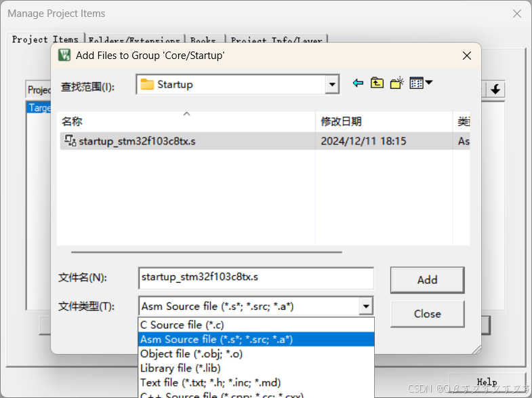This screenshot has width=532, height=398.
Task: Close the Manage Project Items window
Action: click(x=516, y=14)
